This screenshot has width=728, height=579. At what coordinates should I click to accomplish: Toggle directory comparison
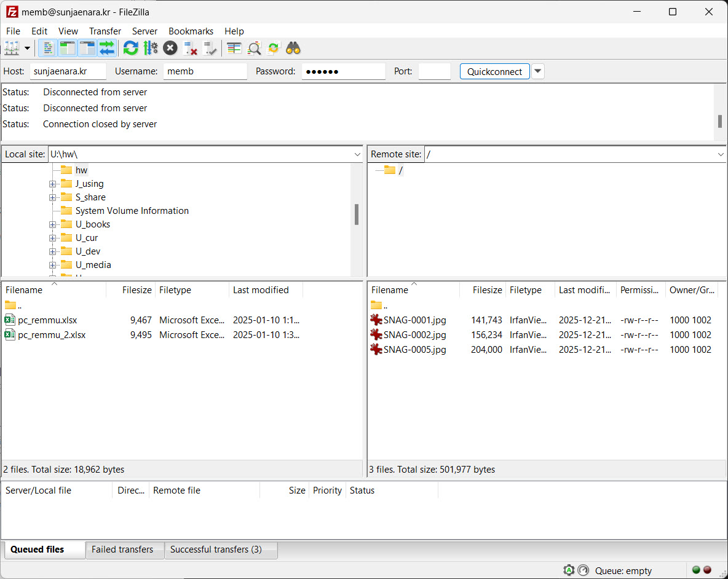tap(254, 48)
